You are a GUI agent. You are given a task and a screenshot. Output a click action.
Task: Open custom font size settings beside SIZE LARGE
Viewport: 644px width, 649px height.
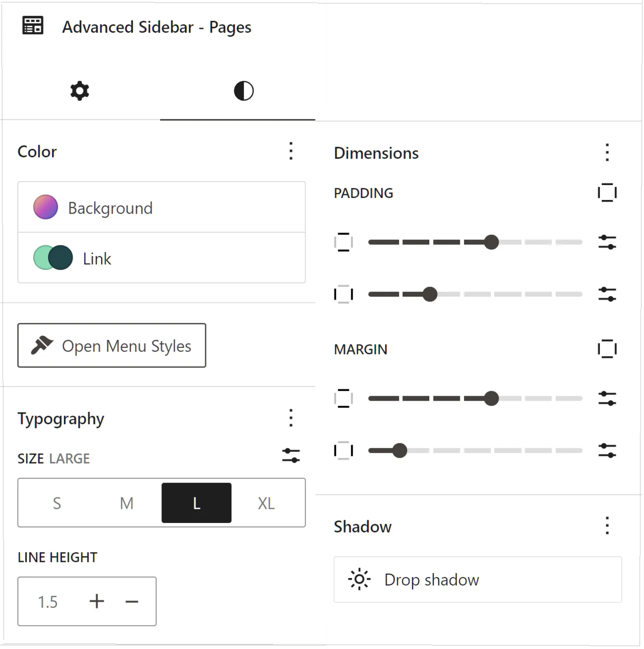291,456
